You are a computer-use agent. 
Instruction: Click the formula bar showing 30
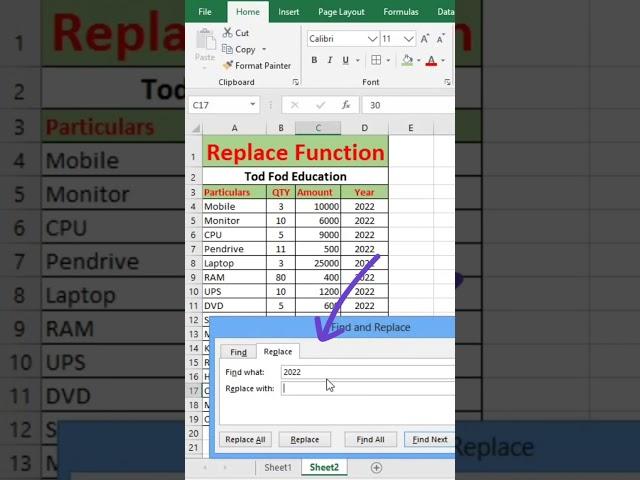tap(408, 105)
